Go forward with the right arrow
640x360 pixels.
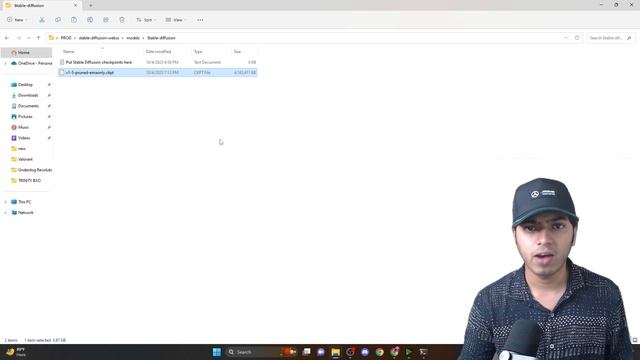tap(19, 38)
